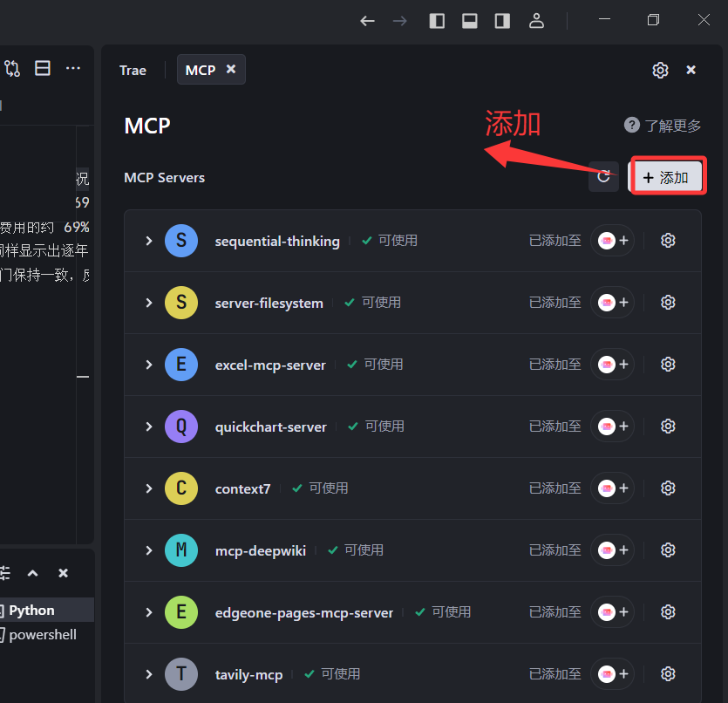
Task: Maximize the terminal panel with the up chevron
Action: coord(32,573)
